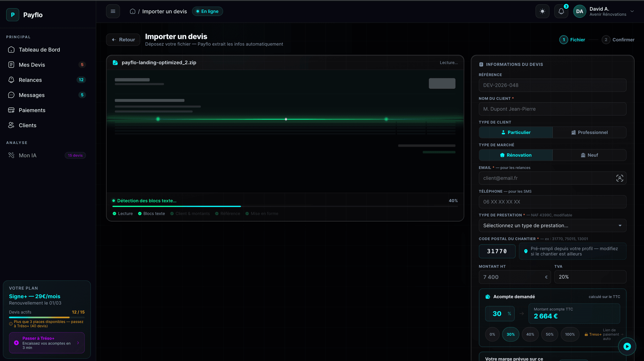Image resolution: width=644 pixels, height=361 pixels.
Task: Select Neuf market type
Action: pos(590,155)
